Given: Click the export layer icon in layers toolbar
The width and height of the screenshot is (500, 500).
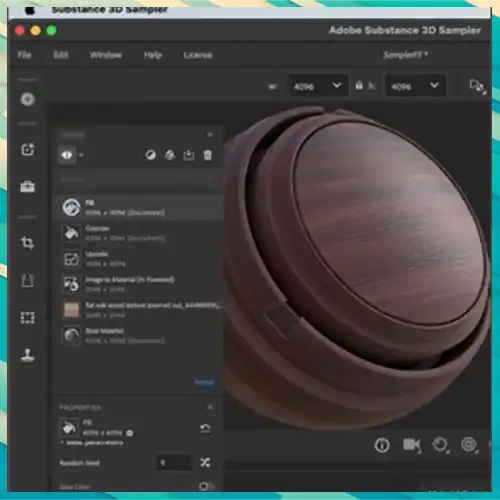Looking at the screenshot, I should pyautogui.click(x=189, y=155).
